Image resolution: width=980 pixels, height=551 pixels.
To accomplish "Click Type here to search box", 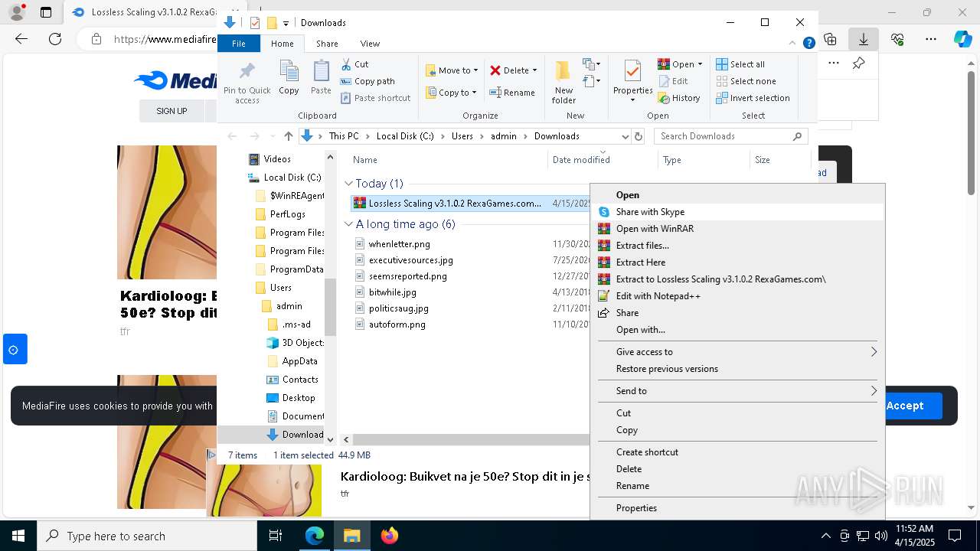I will pyautogui.click(x=147, y=536).
